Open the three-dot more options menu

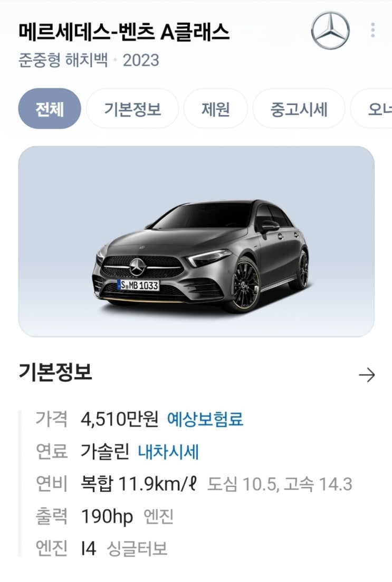372,30
